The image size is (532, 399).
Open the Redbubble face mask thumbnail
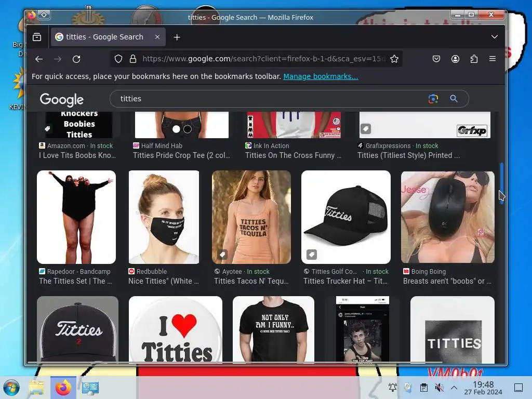tap(164, 217)
